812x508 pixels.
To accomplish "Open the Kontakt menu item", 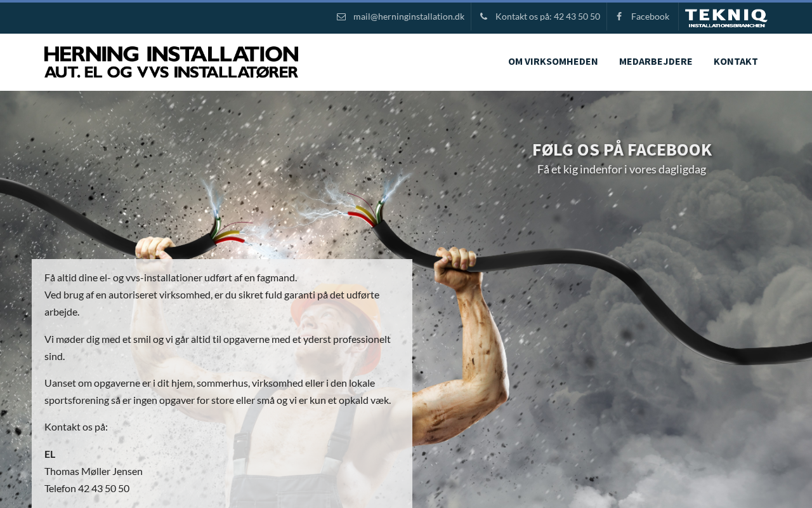I will [x=736, y=62].
